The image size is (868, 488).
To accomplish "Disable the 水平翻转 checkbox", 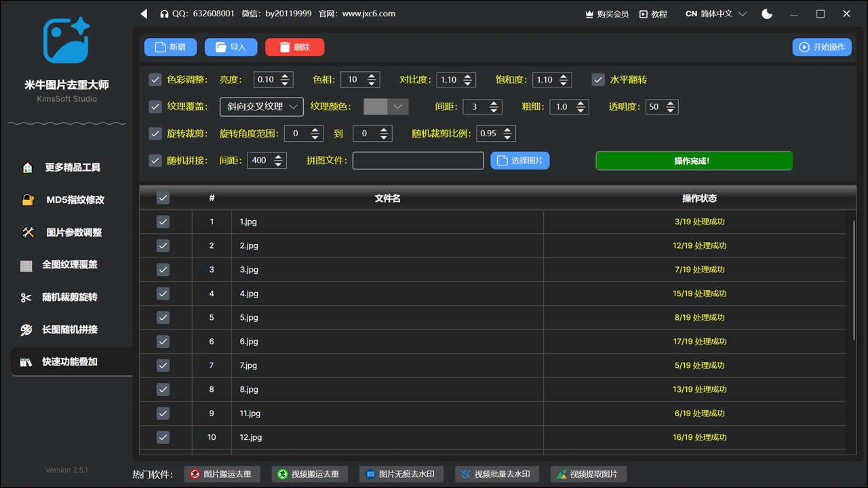I will click(598, 80).
